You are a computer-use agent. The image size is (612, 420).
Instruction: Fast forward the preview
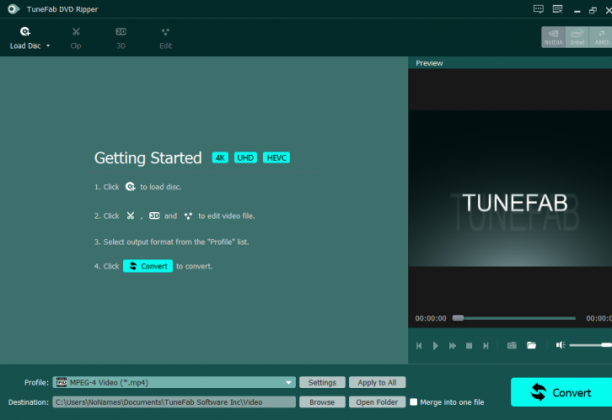tap(452, 346)
